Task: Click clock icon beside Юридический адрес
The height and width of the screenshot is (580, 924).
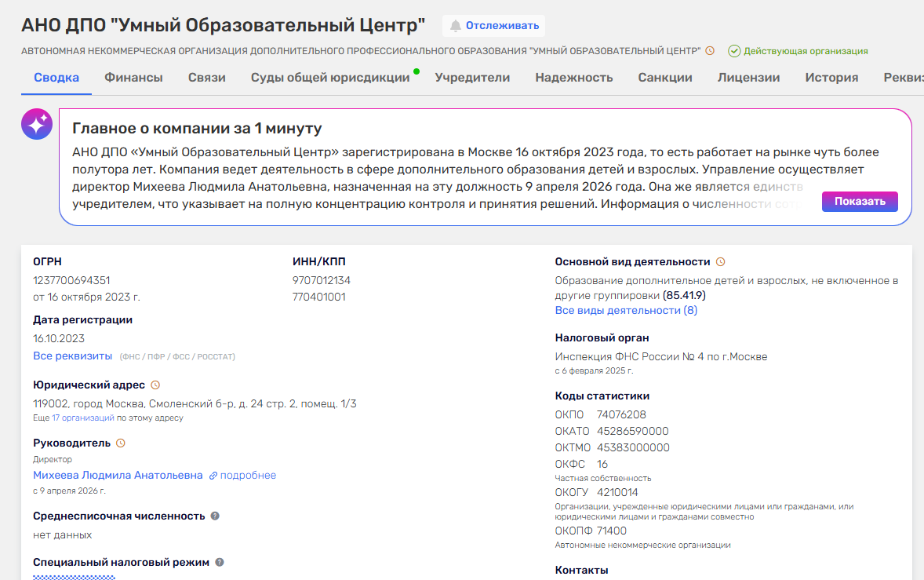Action: click(155, 385)
